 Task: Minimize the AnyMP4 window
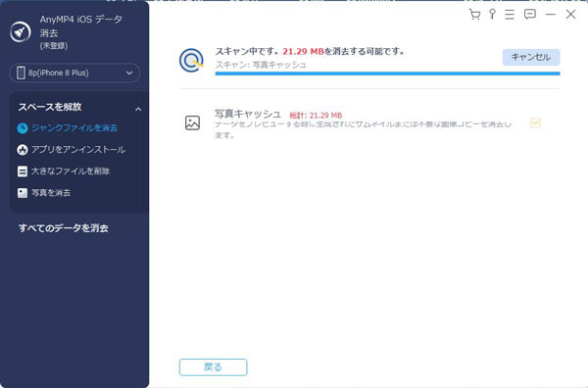(x=551, y=15)
